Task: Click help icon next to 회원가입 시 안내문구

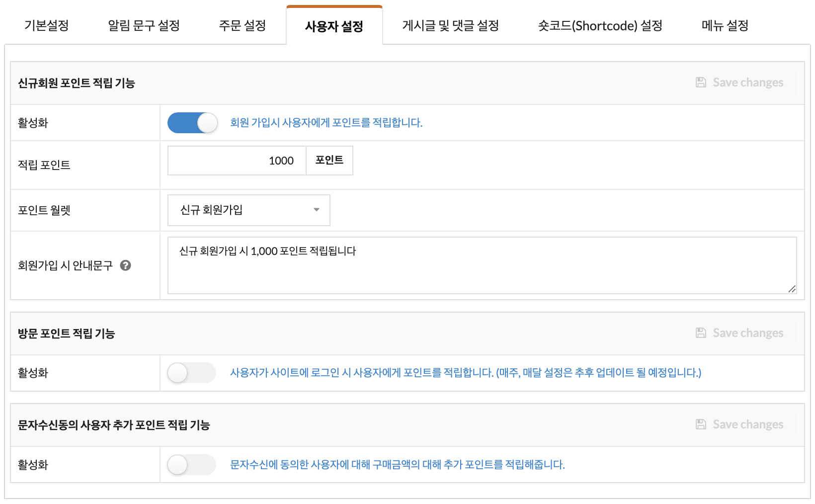Action: [x=126, y=265]
